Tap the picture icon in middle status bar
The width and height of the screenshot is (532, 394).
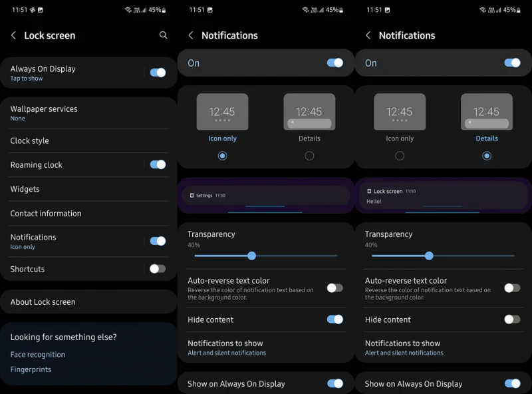click(210, 10)
